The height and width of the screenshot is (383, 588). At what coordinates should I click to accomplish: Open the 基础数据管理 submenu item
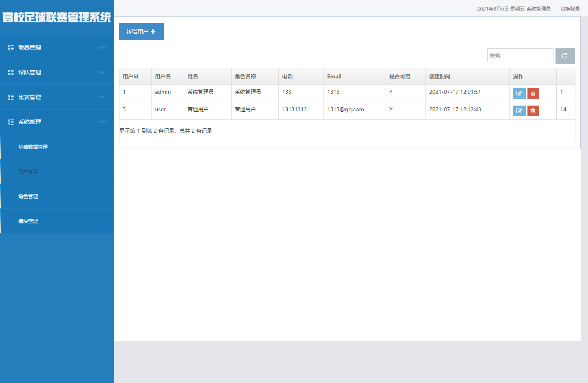[x=33, y=147]
